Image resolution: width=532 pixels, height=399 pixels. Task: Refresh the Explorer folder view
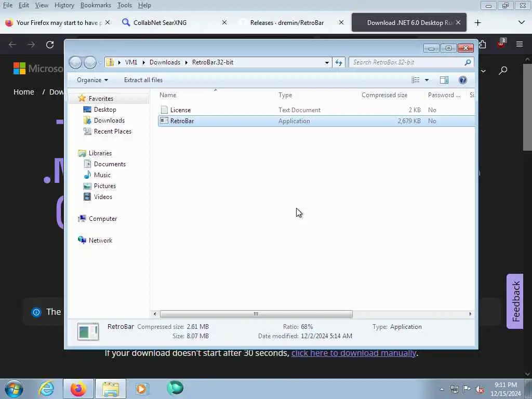point(339,62)
